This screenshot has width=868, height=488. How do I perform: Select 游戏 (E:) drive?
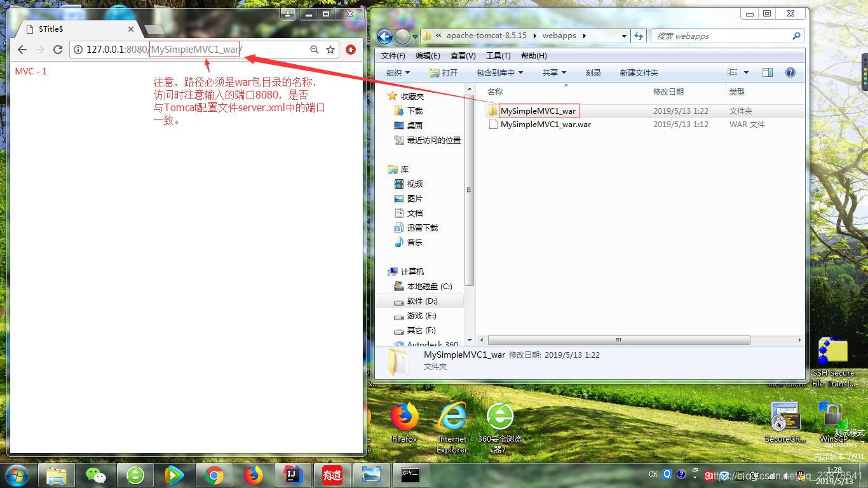(x=415, y=316)
